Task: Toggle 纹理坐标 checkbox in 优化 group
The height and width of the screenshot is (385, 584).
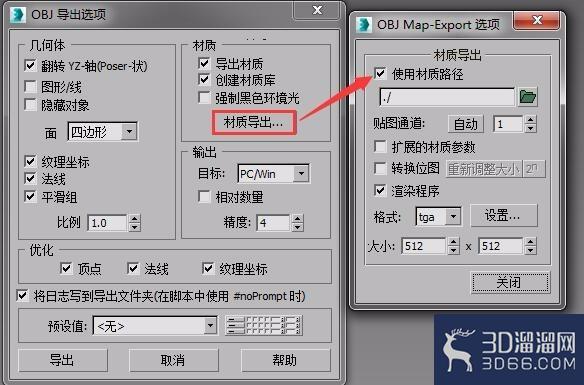Action: (207, 268)
